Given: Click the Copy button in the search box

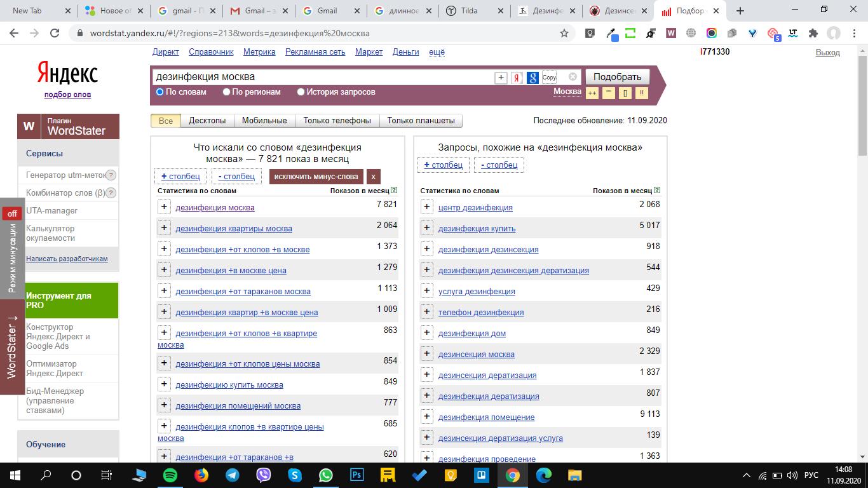Looking at the screenshot, I should click(550, 78).
